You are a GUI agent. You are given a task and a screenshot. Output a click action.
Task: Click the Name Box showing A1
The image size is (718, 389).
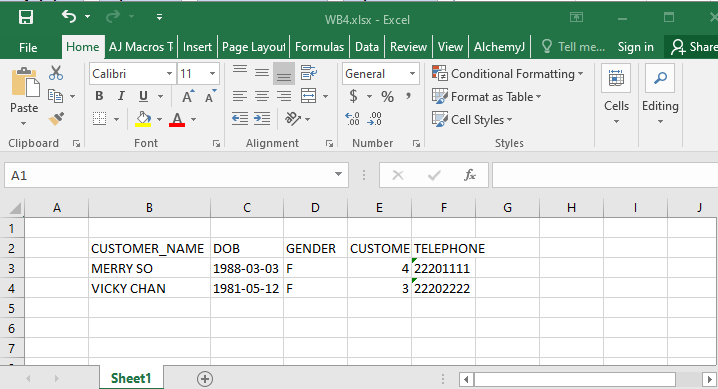176,175
